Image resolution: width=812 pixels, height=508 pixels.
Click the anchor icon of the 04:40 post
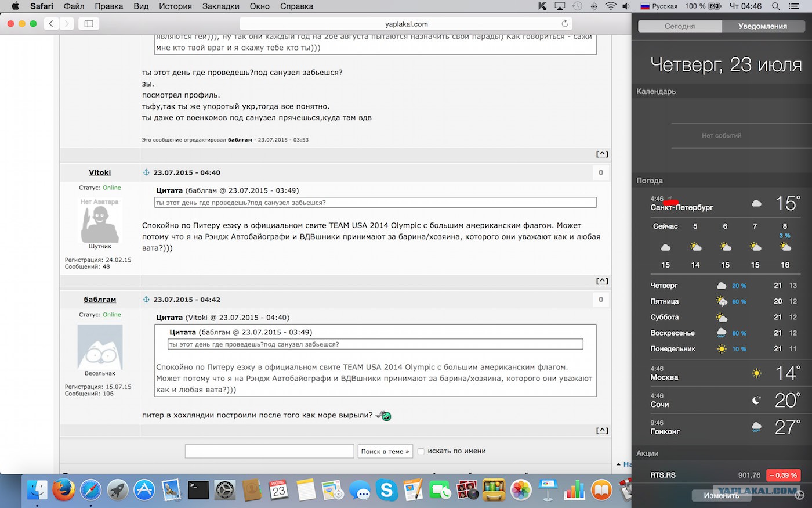click(146, 172)
